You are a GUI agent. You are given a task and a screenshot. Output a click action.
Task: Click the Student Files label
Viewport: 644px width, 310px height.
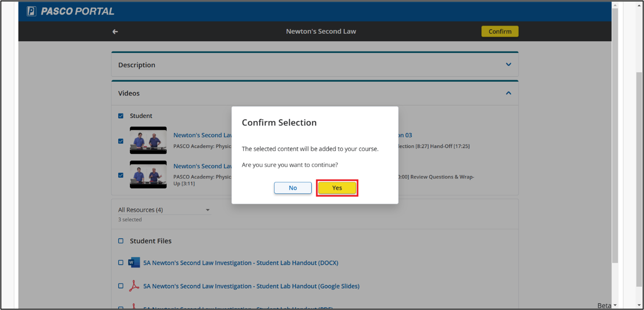click(151, 241)
